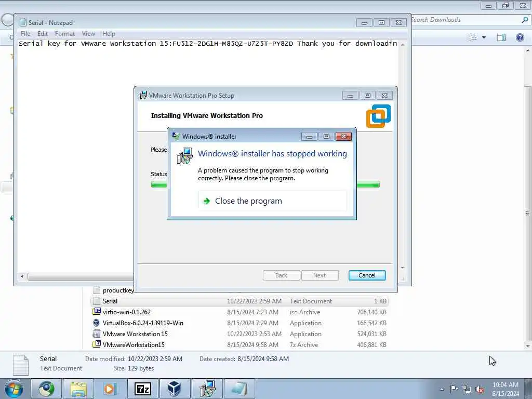Cancel the VMware Workstation Pro setup
532x399 pixels.
click(x=367, y=275)
